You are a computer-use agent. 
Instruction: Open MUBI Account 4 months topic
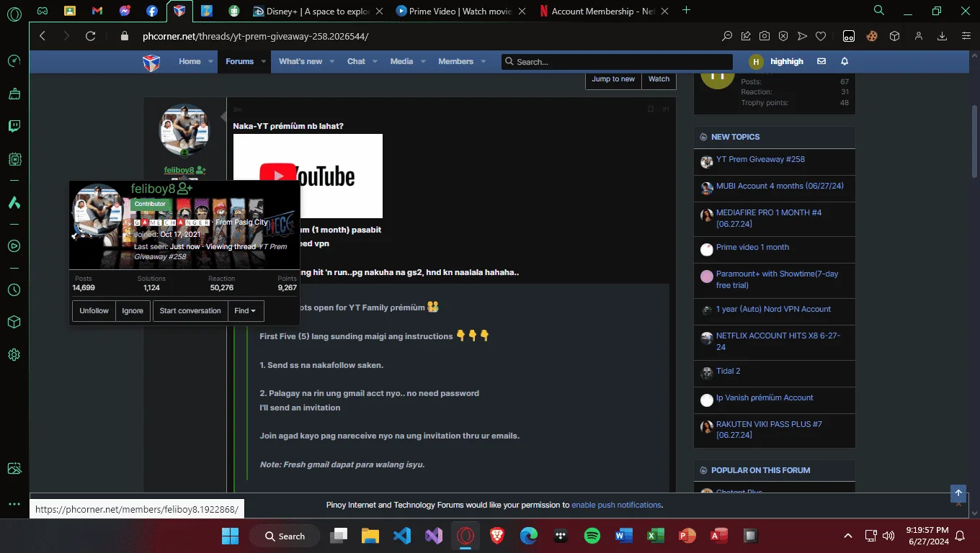tap(780, 186)
